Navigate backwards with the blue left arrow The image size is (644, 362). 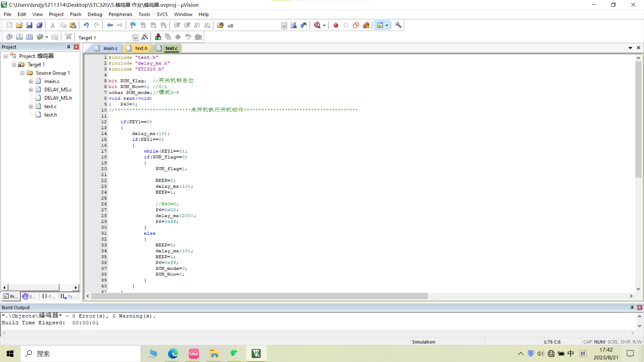110,25
